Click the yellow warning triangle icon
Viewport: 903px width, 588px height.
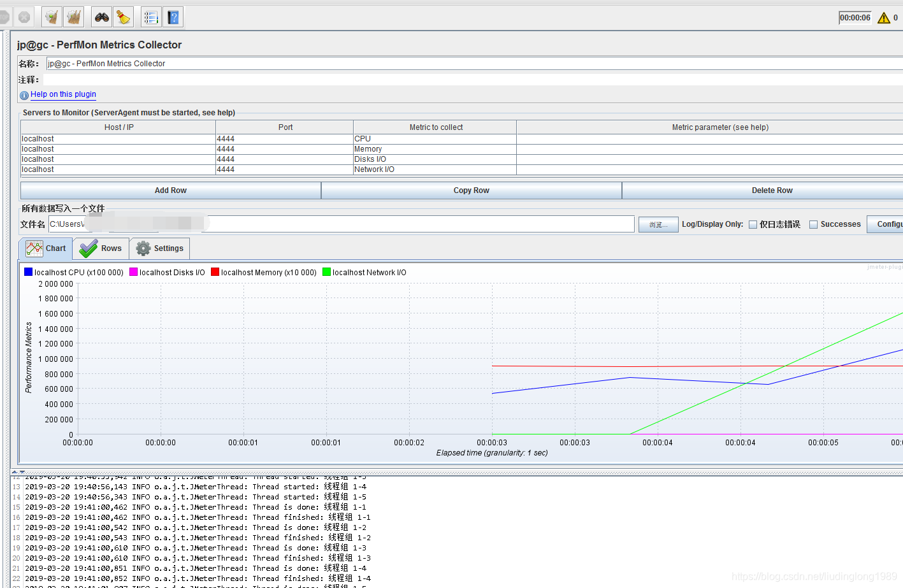pos(884,18)
